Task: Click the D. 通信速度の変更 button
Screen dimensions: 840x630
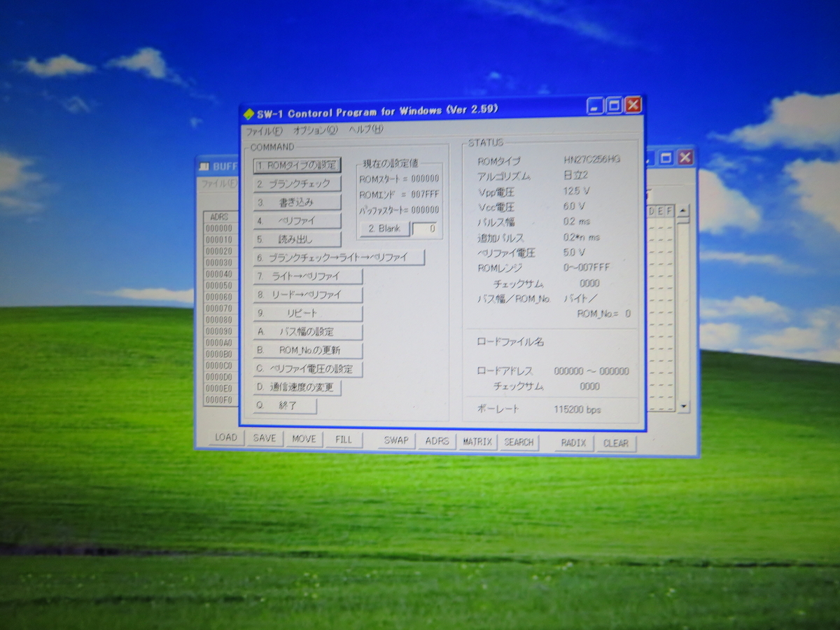Action: (297, 387)
